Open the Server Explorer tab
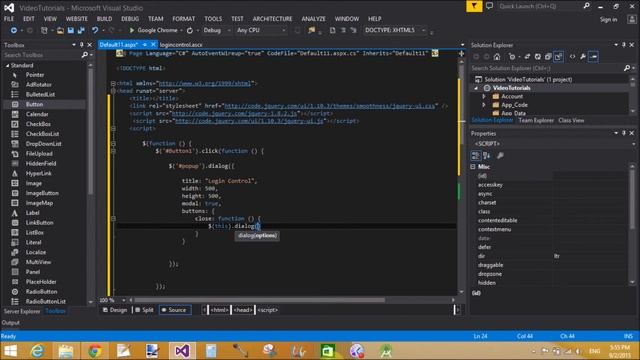This screenshot has height=360, width=640. click(22, 311)
